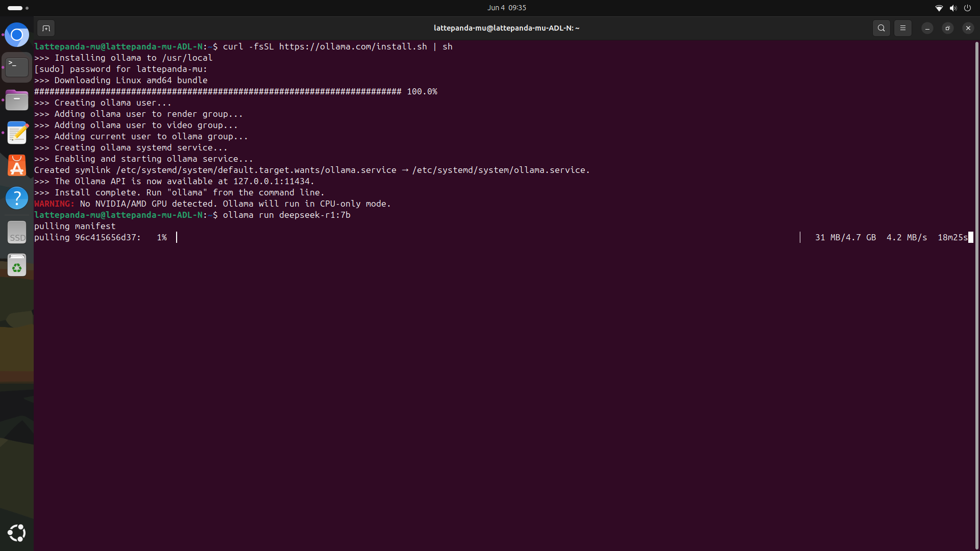This screenshot has height=551, width=980.
Task: Launch Chromium browser from the dock
Action: [17, 35]
